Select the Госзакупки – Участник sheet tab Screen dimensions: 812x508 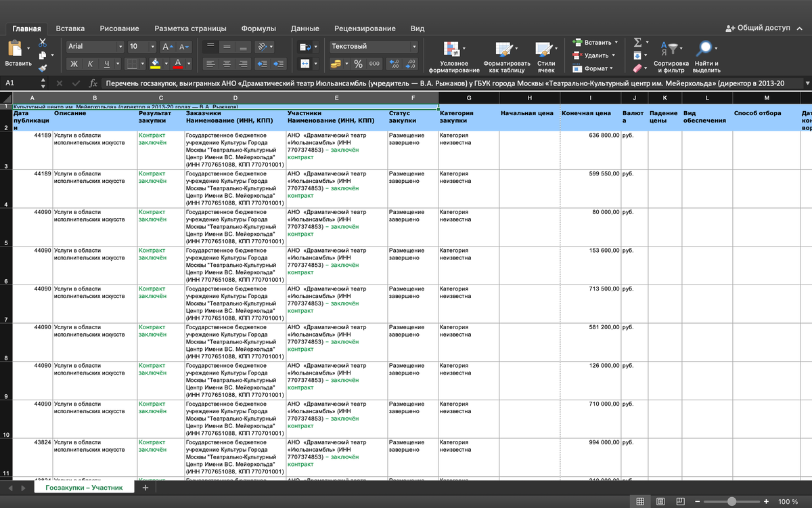click(84, 488)
